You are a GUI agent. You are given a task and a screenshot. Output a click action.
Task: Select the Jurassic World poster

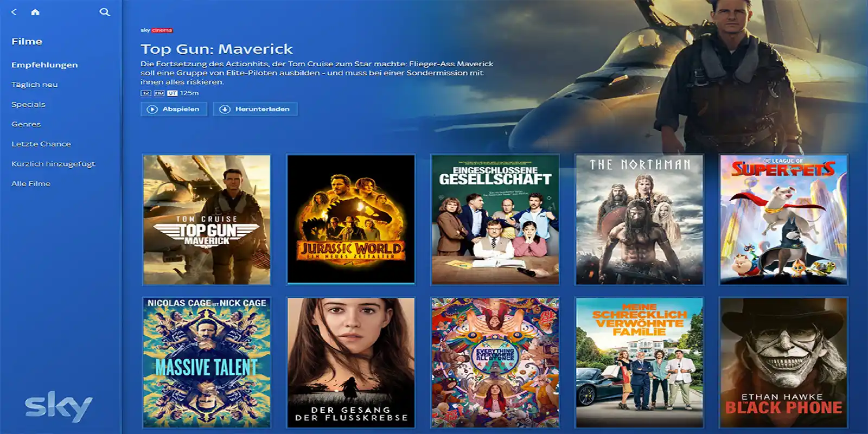click(350, 219)
